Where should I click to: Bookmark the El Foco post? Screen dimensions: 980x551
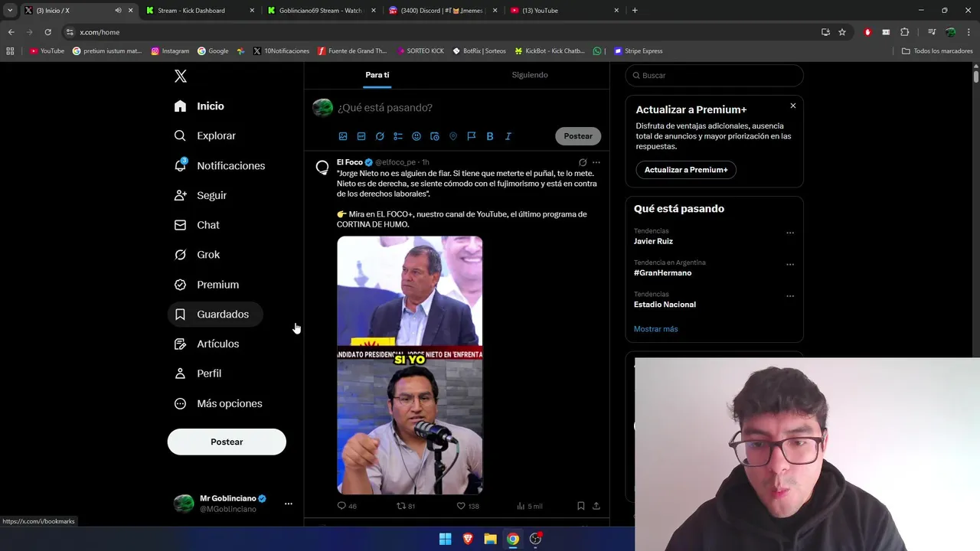[x=580, y=506]
